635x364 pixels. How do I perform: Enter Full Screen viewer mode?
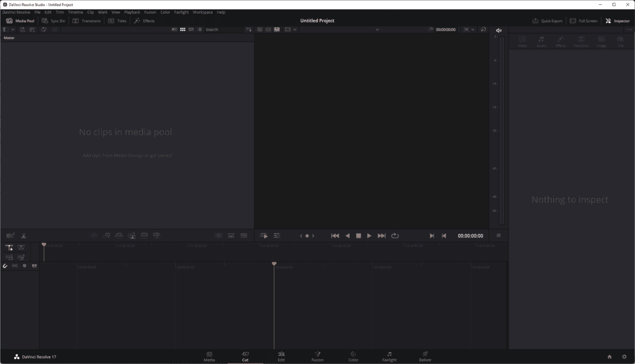tap(584, 21)
